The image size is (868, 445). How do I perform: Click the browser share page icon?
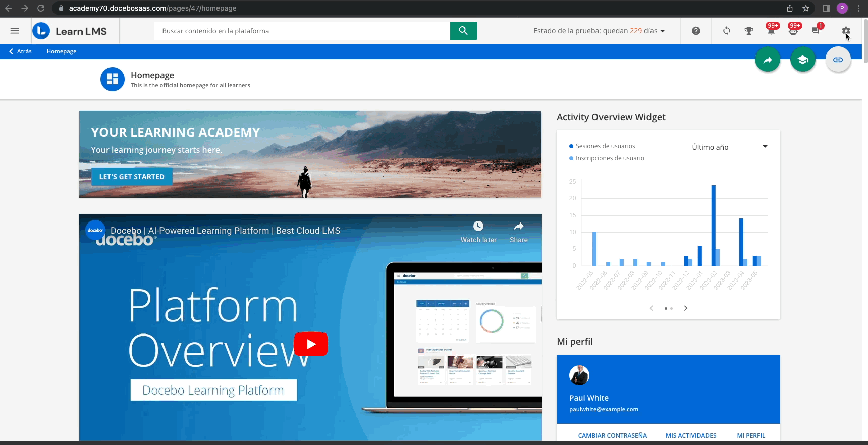click(x=790, y=8)
